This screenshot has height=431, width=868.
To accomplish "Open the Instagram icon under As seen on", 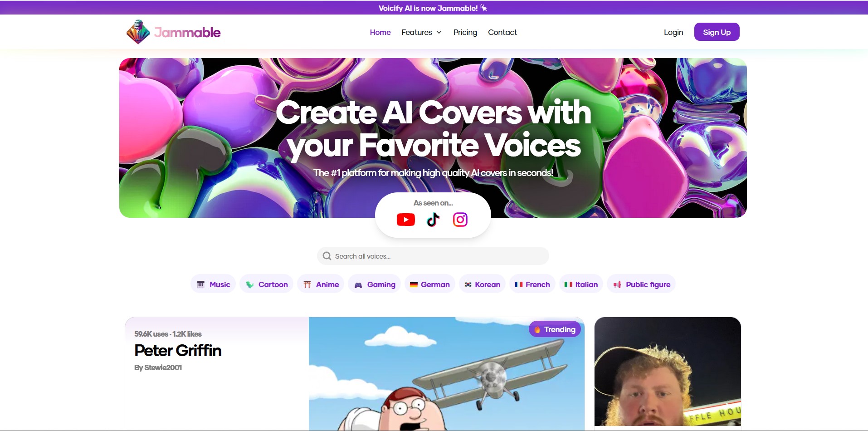I will [x=460, y=220].
